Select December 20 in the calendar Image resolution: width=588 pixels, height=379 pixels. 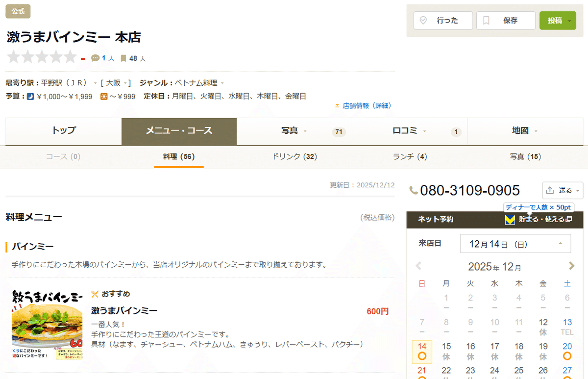coord(567,351)
